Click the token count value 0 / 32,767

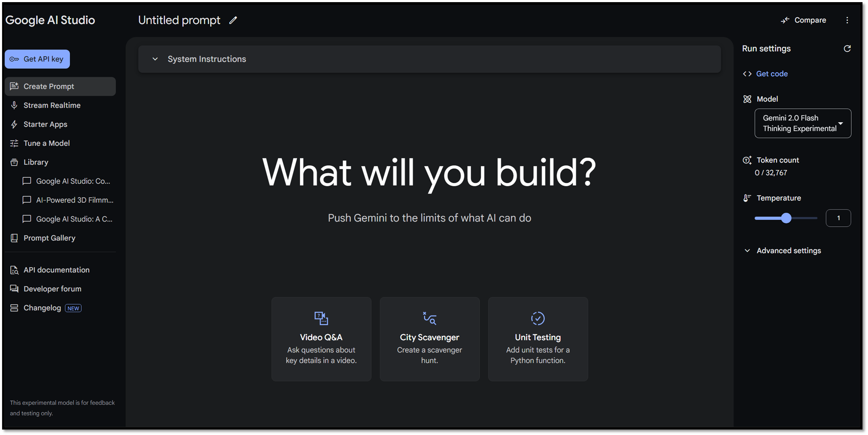(771, 173)
